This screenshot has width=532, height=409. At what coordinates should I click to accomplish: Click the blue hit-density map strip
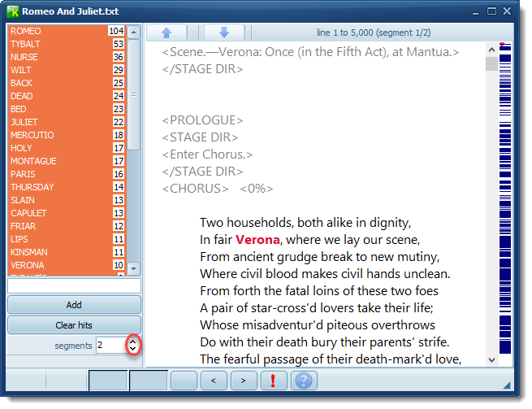tap(505, 200)
